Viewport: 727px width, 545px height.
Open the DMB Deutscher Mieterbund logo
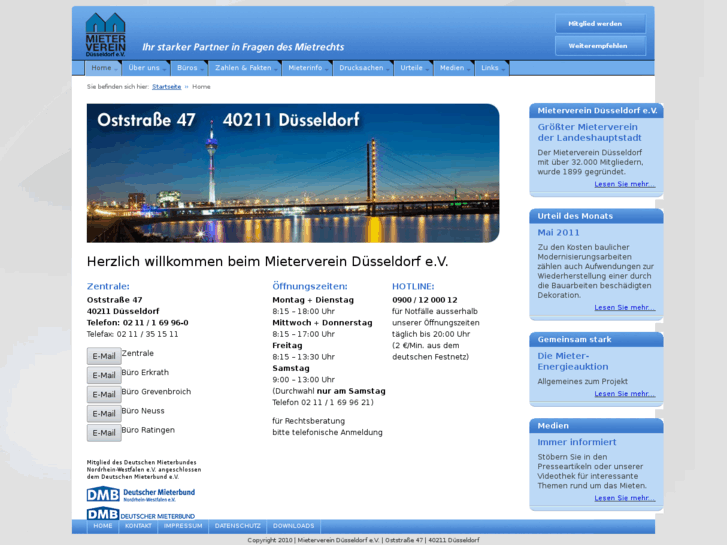[141, 514]
